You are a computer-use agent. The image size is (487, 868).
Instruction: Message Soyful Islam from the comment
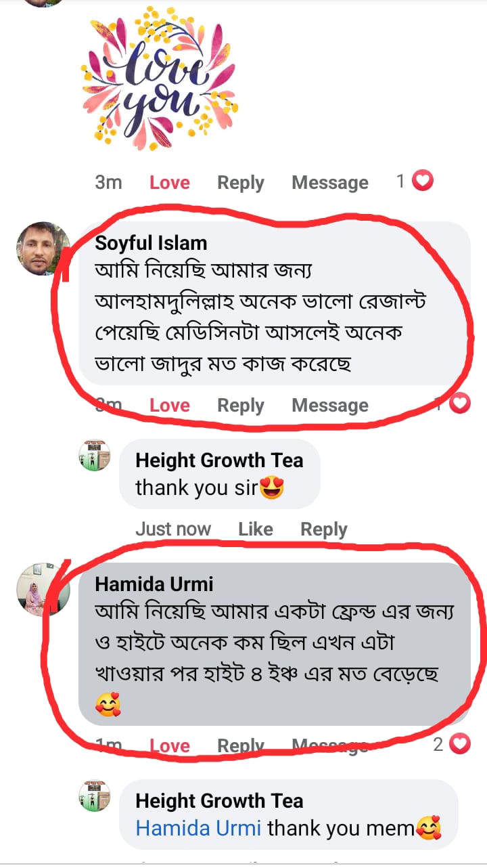click(330, 406)
